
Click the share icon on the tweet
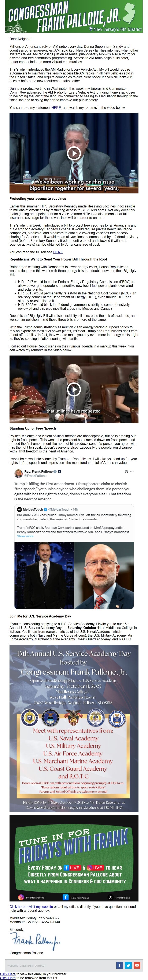pos(126,471)
